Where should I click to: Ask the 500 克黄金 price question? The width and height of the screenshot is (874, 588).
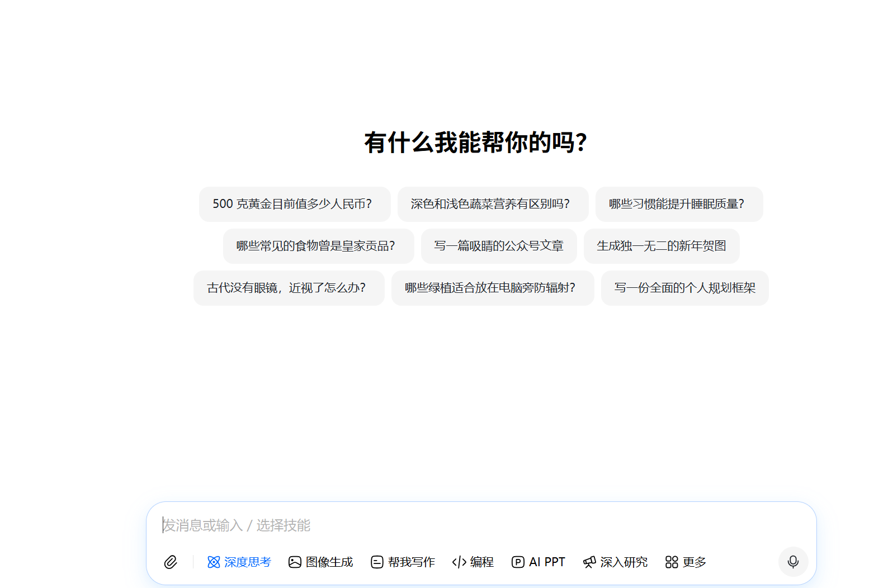(295, 204)
